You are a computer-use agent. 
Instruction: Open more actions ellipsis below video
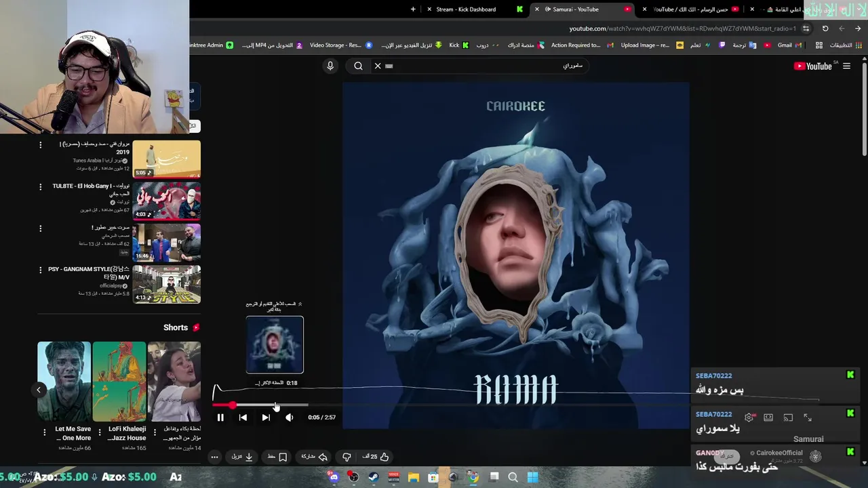(214, 457)
